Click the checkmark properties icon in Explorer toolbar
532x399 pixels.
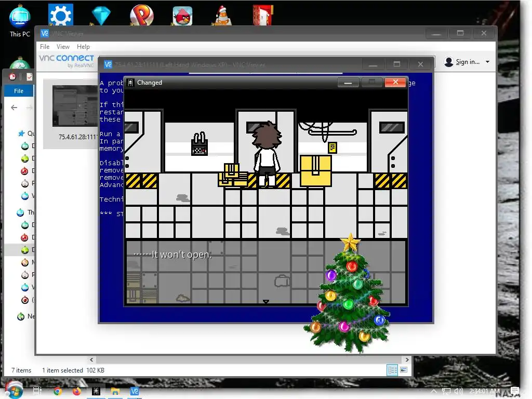(x=30, y=77)
